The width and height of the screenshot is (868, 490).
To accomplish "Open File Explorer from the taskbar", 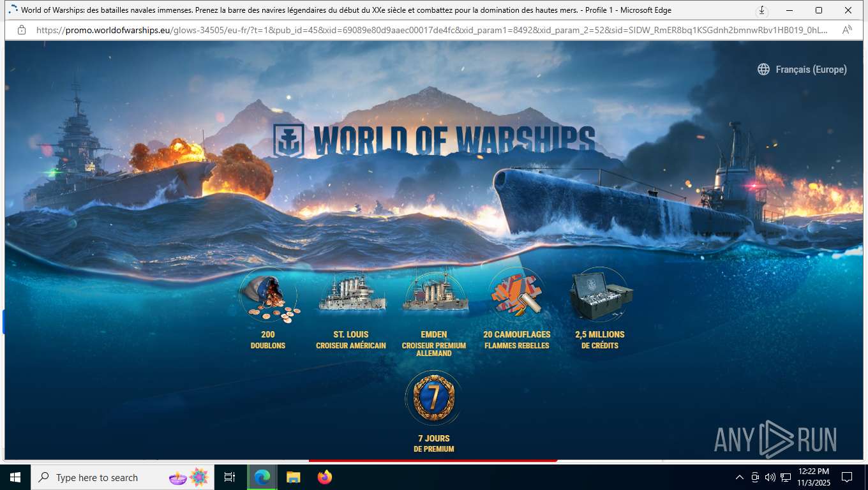I will pos(293,477).
